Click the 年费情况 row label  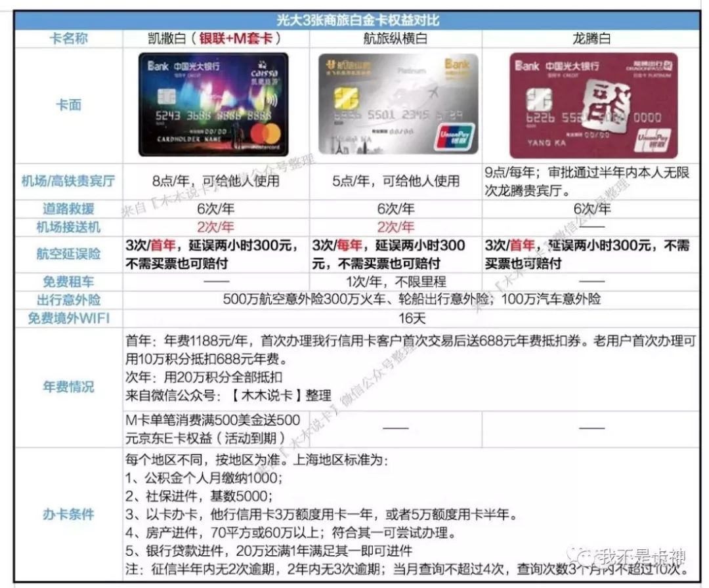click(x=68, y=386)
